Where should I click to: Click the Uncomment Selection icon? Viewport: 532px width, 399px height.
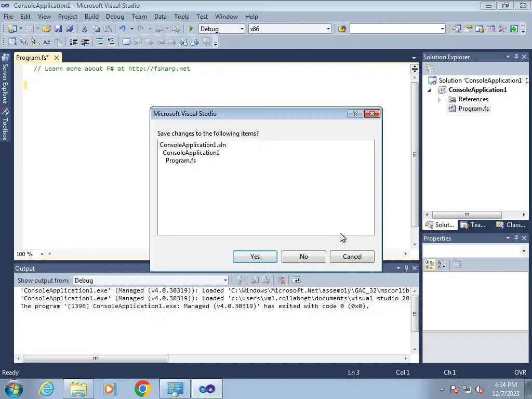click(111, 42)
